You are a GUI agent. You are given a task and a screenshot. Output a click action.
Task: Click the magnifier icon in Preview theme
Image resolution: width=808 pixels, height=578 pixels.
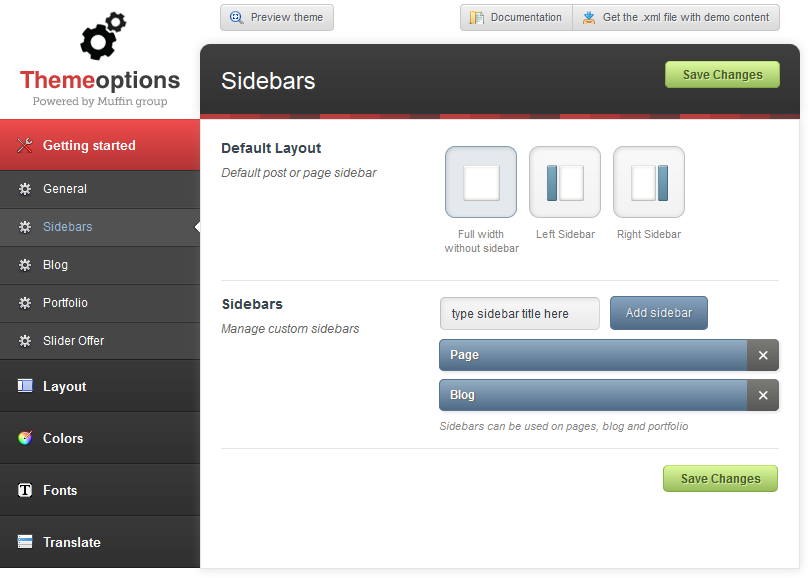click(237, 18)
